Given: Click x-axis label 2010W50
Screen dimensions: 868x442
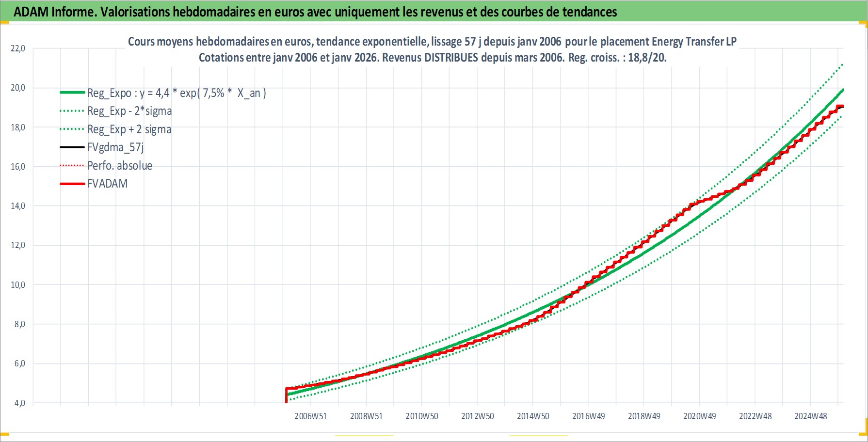Looking at the screenshot, I should pyautogui.click(x=422, y=416).
